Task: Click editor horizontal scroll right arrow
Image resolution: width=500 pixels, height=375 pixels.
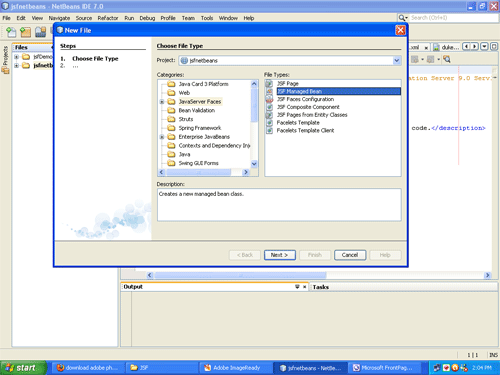Action: pyautogui.click(x=488, y=275)
